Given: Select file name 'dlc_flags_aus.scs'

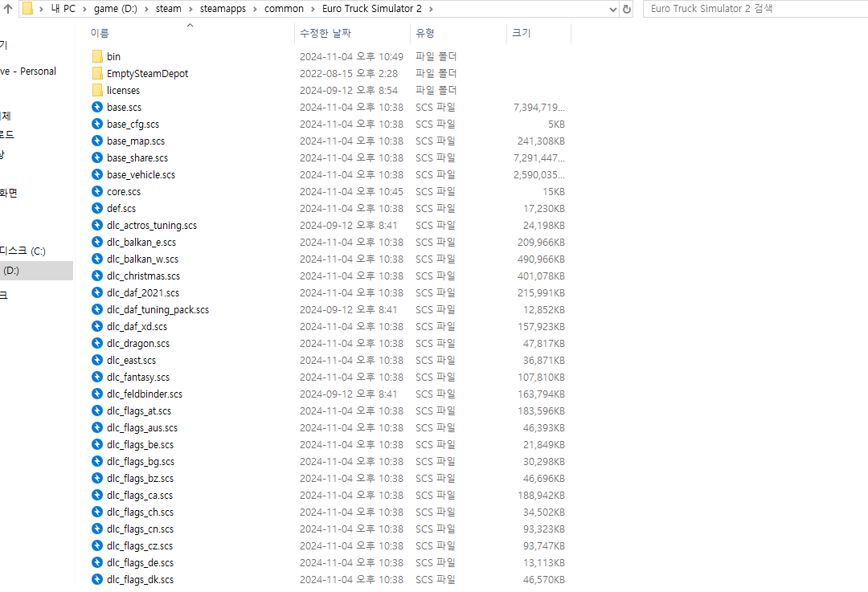Looking at the screenshot, I should click(142, 427).
